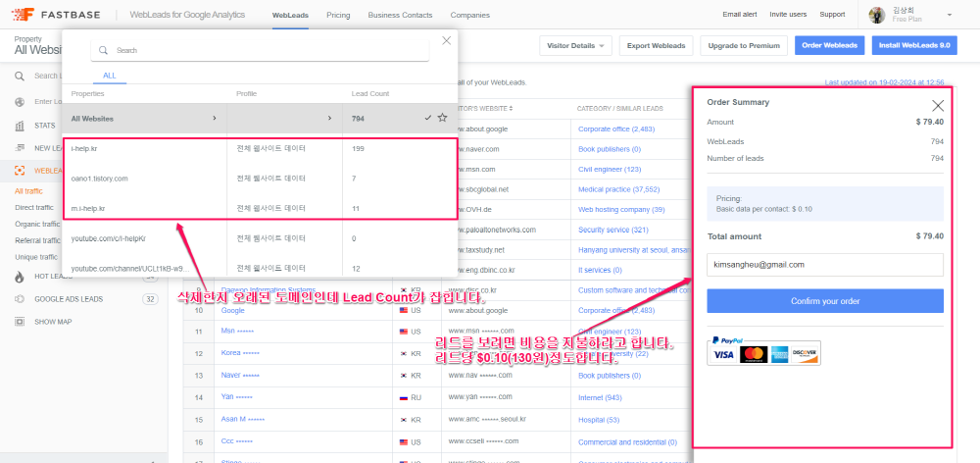
Task: Close the Order Summary panel
Action: coord(938,106)
